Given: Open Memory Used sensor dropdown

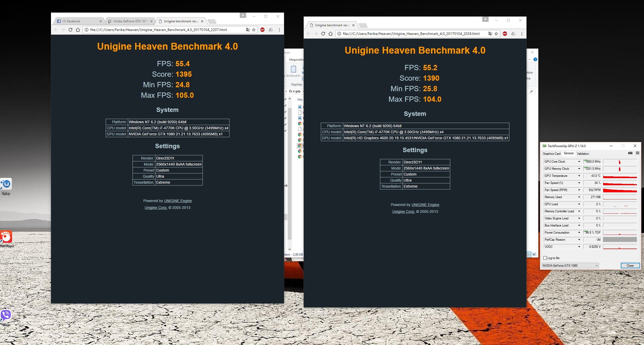Looking at the screenshot, I should pos(579,197).
